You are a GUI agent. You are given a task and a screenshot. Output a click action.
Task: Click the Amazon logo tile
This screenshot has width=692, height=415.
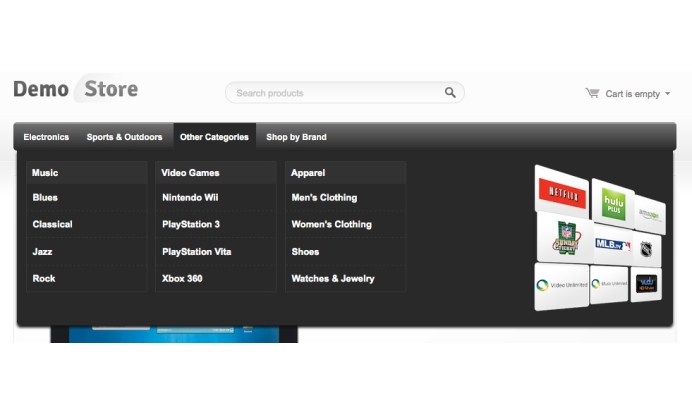coord(650,215)
